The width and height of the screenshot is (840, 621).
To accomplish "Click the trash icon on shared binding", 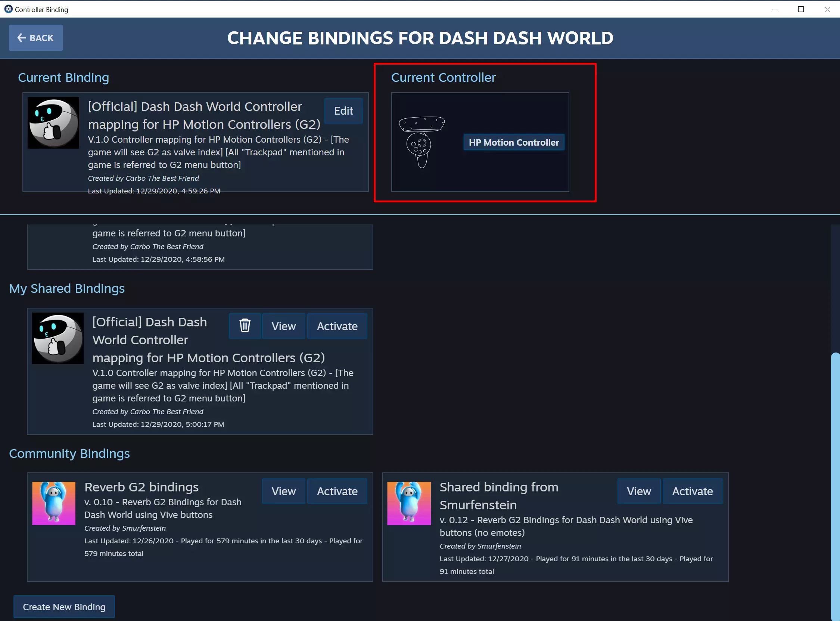I will 245,326.
